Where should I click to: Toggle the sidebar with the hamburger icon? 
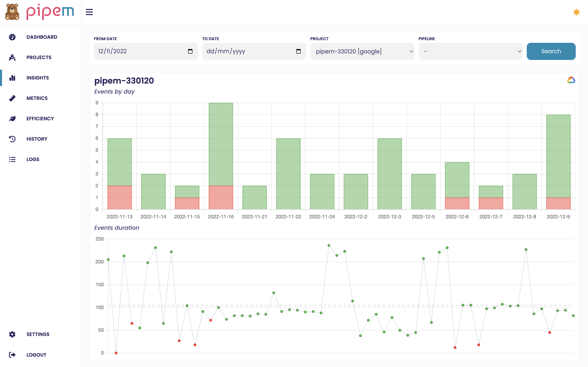click(89, 12)
